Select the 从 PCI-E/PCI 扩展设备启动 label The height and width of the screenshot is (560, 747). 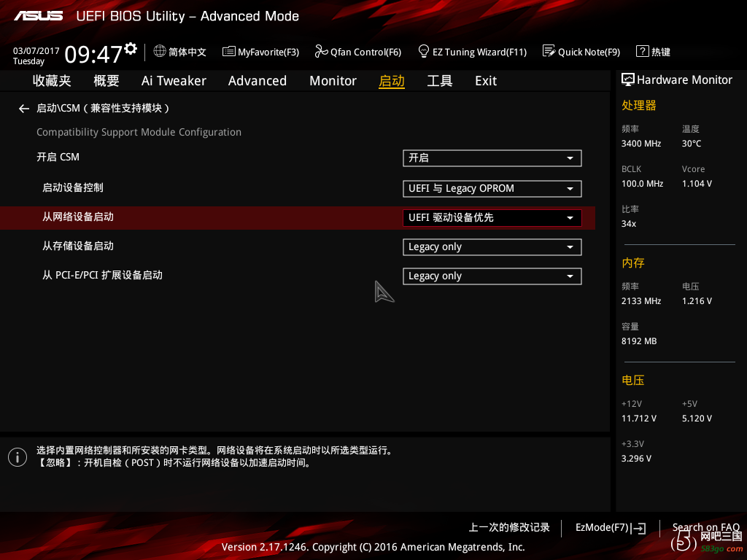102,275
